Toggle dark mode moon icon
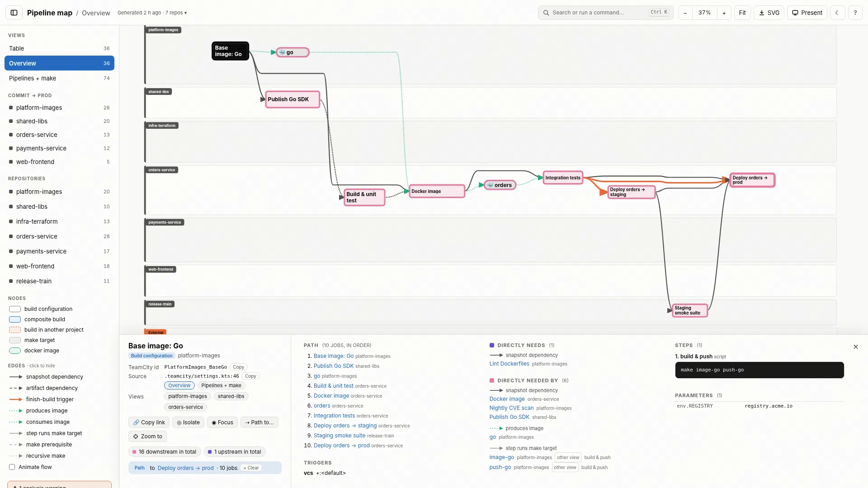The height and width of the screenshot is (488, 868). [837, 13]
